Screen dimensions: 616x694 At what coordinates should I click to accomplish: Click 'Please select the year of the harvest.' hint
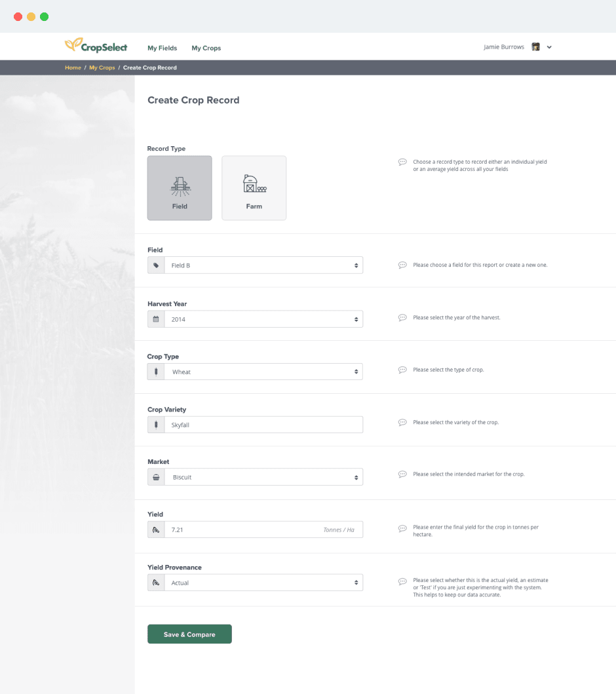tap(457, 318)
